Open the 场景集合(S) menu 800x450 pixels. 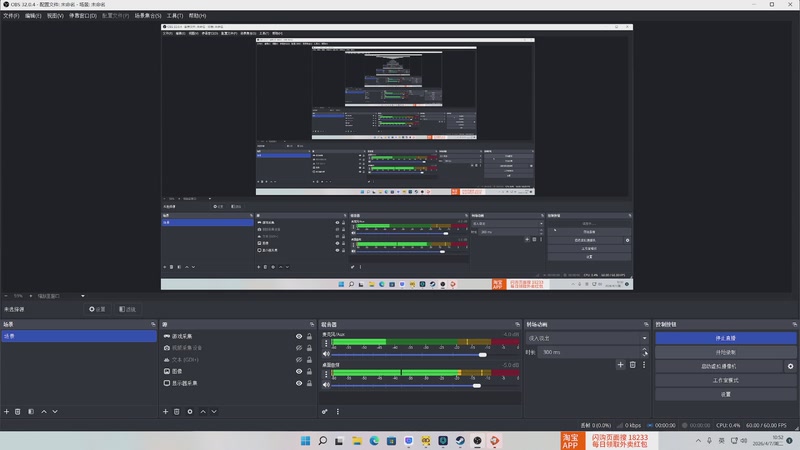tap(148, 16)
